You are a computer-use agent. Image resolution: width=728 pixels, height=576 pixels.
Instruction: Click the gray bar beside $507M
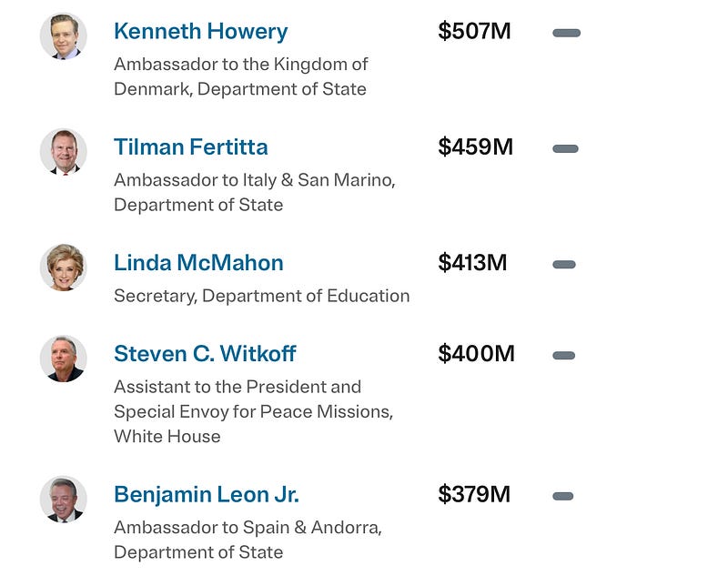point(566,33)
